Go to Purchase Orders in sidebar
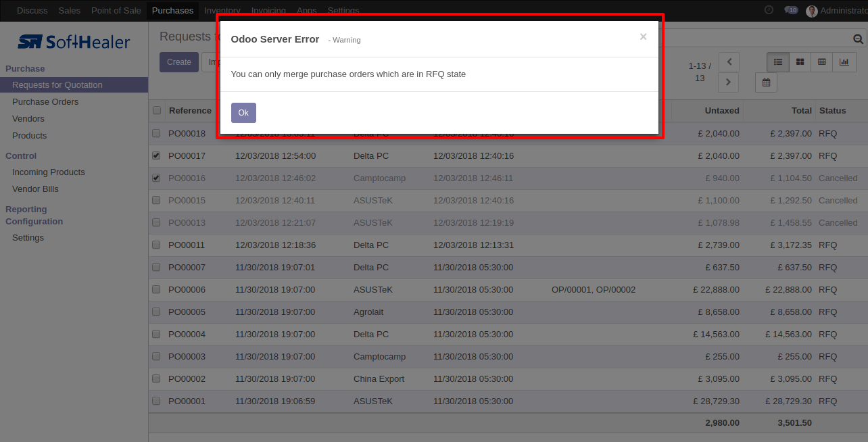868x442 pixels. click(x=45, y=102)
